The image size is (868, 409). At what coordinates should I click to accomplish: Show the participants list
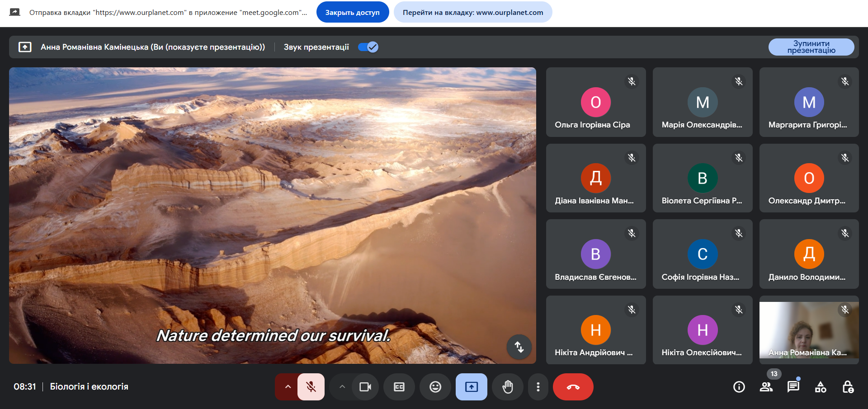tap(766, 387)
